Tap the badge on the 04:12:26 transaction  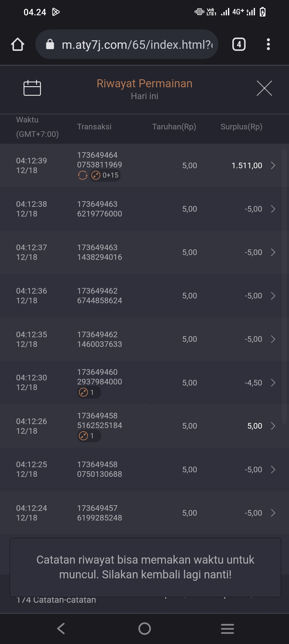coord(89,436)
